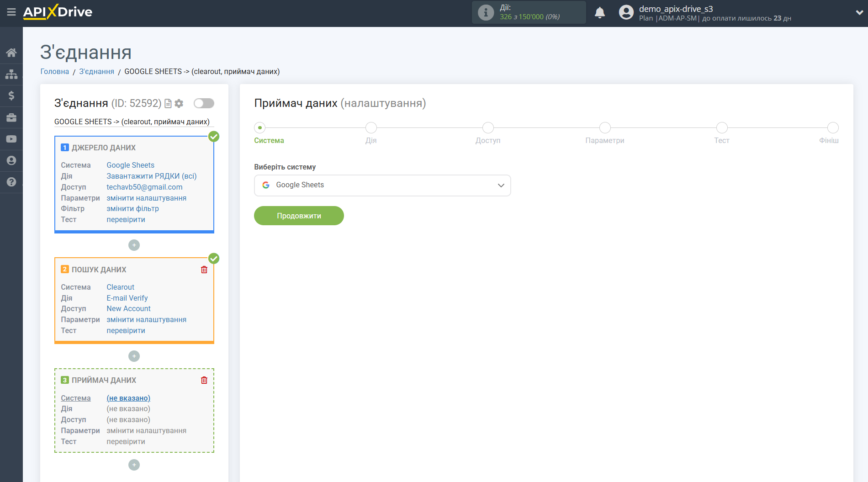Open the briefcase section in the sidebar
The image size is (868, 482).
(x=11, y=117)
